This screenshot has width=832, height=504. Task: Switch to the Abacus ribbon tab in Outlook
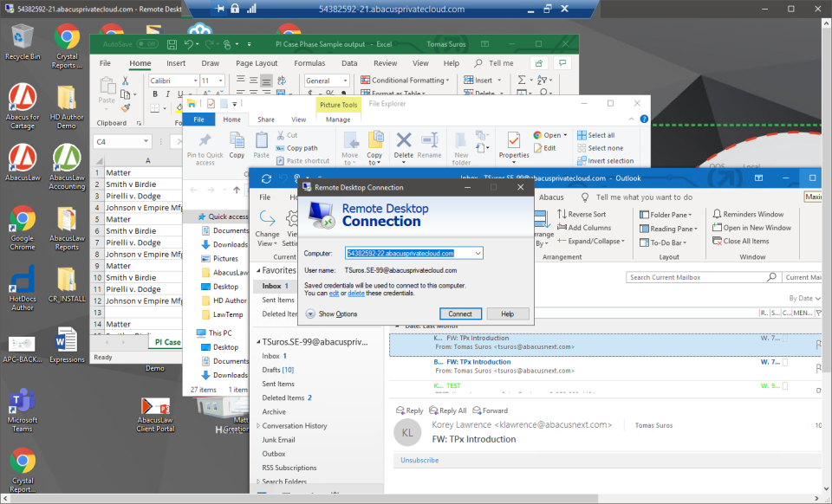[551, 197]
